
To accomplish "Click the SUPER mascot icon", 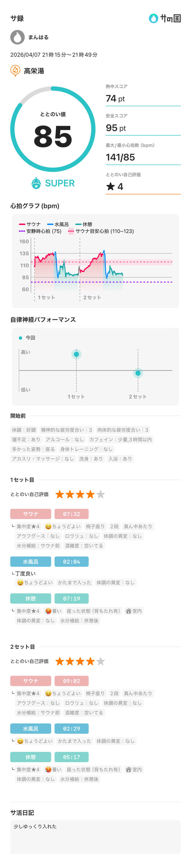I will click(x=36, y=183).
